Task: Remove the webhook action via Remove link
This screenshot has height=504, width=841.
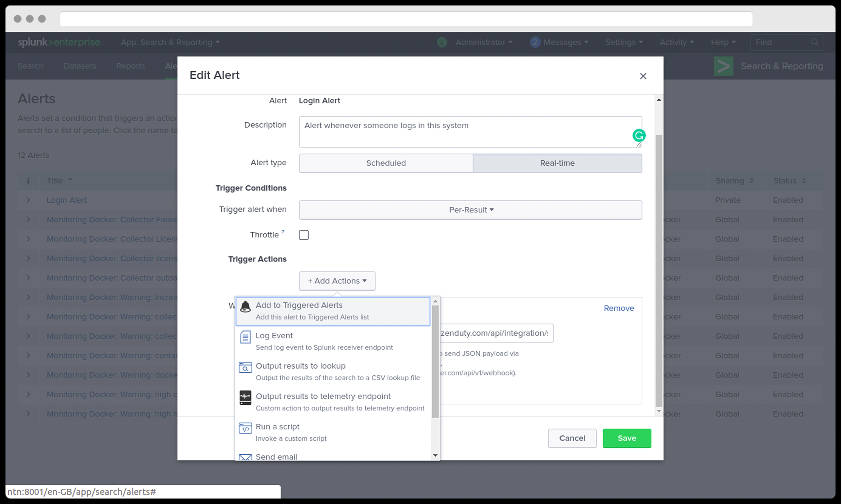Action: point(618,308)
